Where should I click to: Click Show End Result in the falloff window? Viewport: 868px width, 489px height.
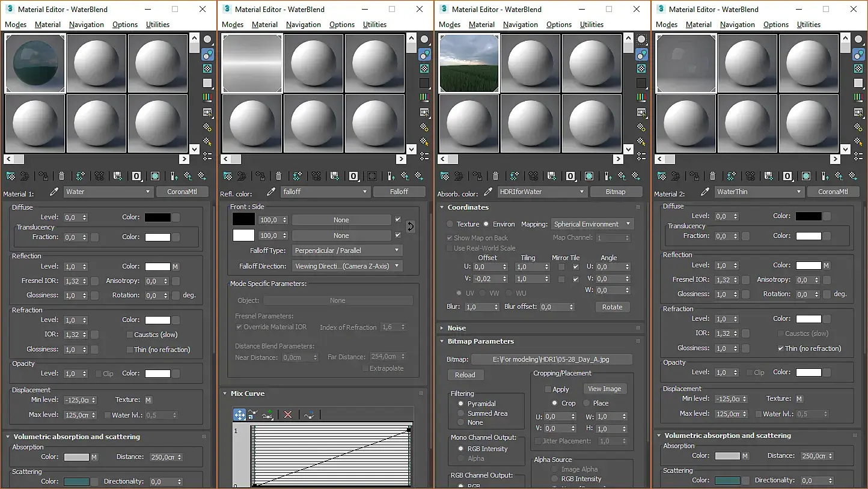(391, 176)
